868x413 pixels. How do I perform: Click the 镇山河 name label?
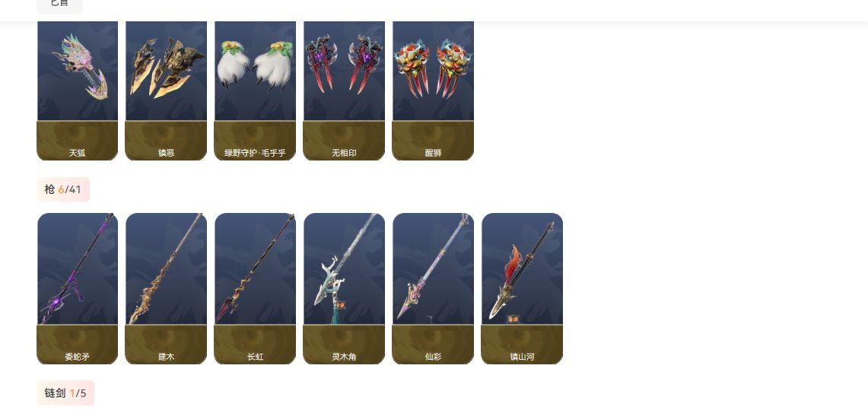522,357
